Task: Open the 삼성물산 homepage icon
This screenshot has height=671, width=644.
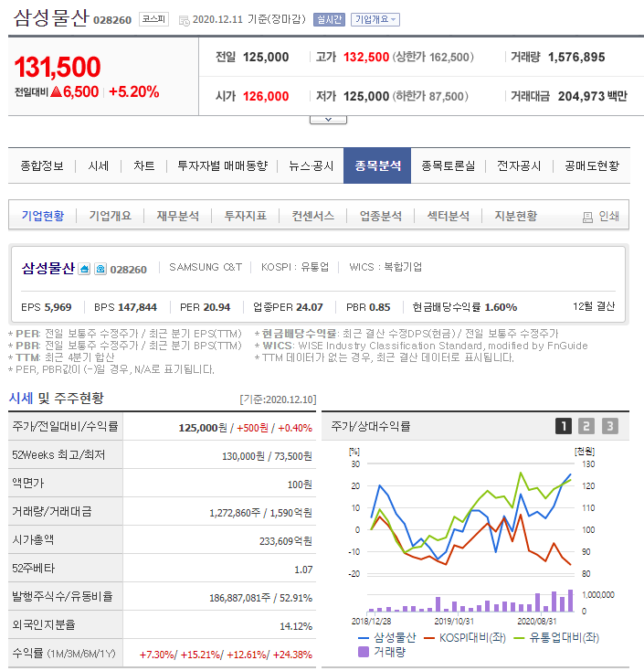Action: pyautogui.click(x=84, y=269)
